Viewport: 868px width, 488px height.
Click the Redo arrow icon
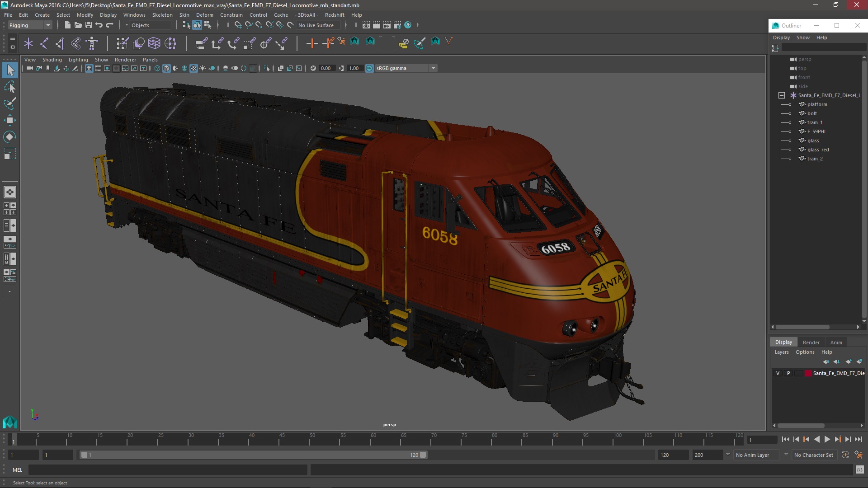point(109,25)
